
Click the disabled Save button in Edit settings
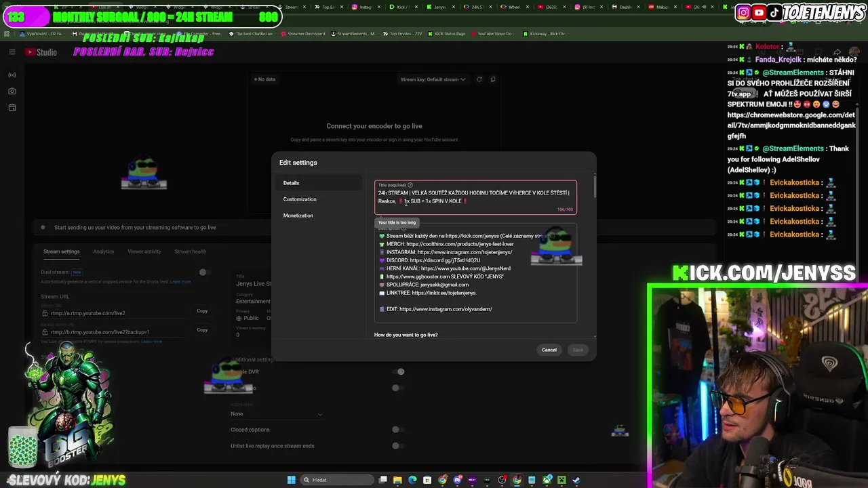(578, 350)
